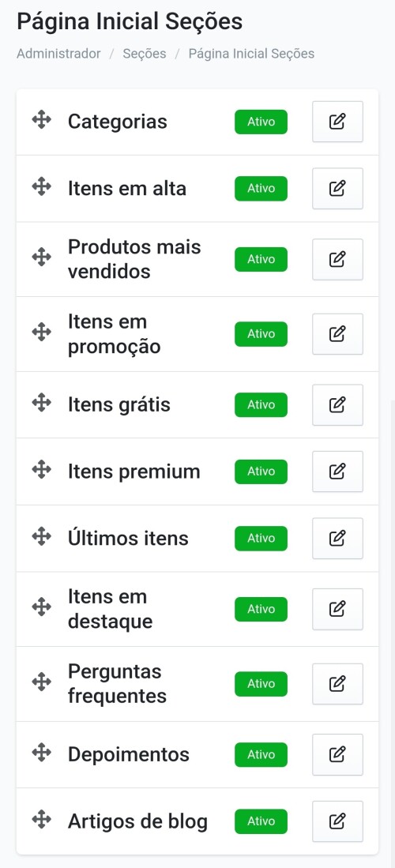Open the editor for Últimos itens

click(x=337, y=538)
